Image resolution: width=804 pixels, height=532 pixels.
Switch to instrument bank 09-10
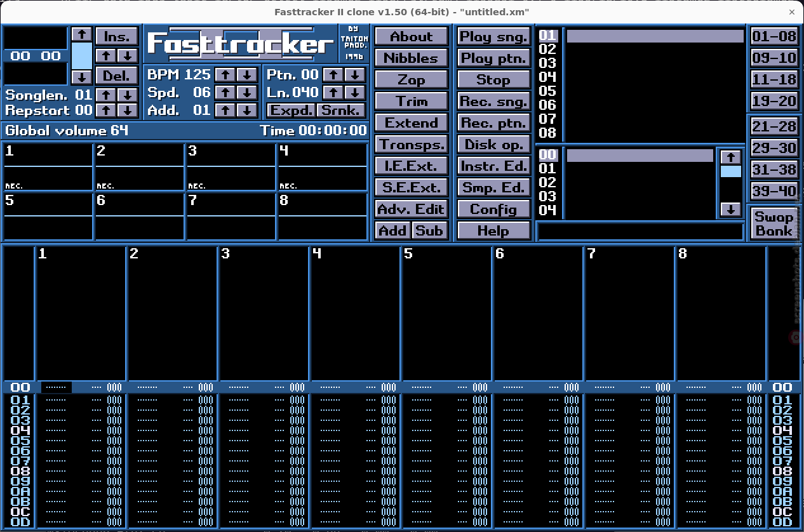(774, 58)
